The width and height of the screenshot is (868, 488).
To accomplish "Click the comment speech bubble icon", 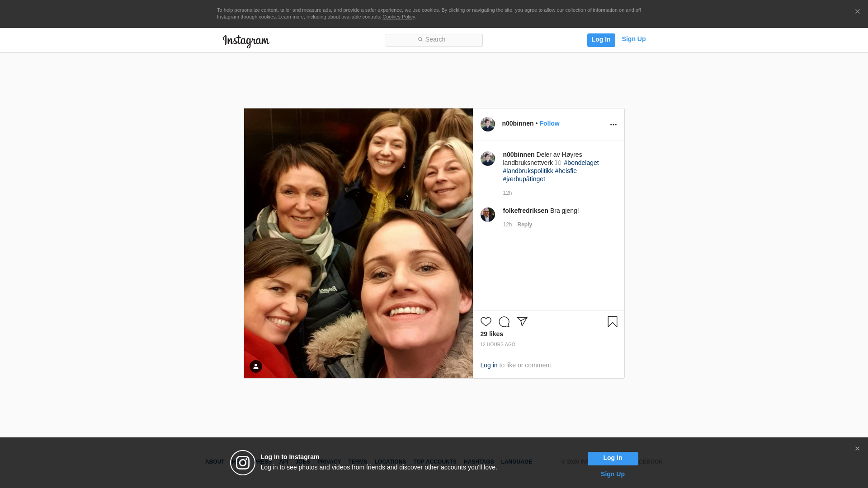I will click(x=504, y=322).
